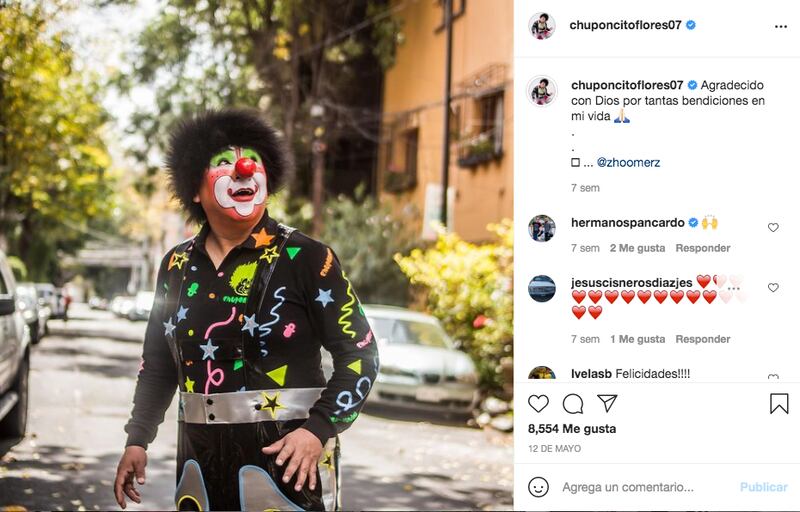The height and width of the screenshot is (512, 800).
Task: Share post via paper plane icon
Action: (607, 403)
